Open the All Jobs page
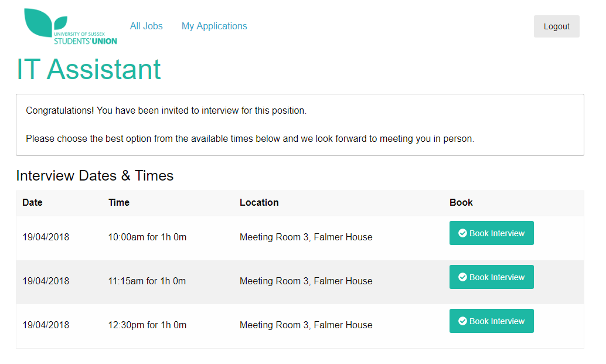 [146, 26]
